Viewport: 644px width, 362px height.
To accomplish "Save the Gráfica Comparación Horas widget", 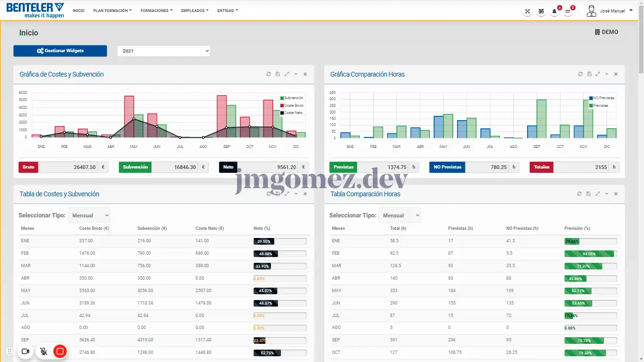I will click(x=589, y=74).
